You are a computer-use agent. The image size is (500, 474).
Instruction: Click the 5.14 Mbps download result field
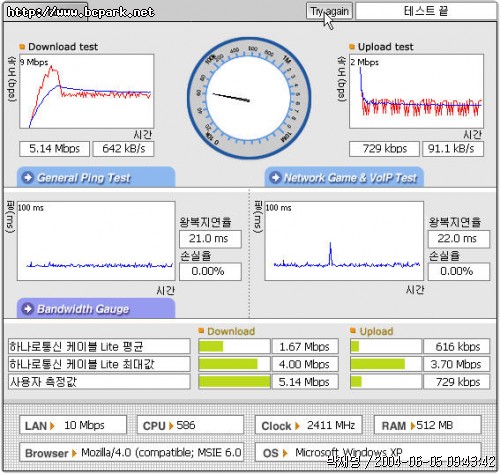coord(54,149)
